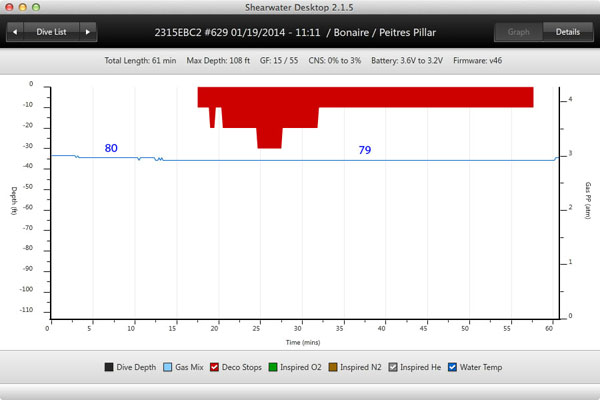Close the Shearwater Desktop window
The width and height of the screenshot is (600, 400).
pyautogui.click(x=9, y=8)
